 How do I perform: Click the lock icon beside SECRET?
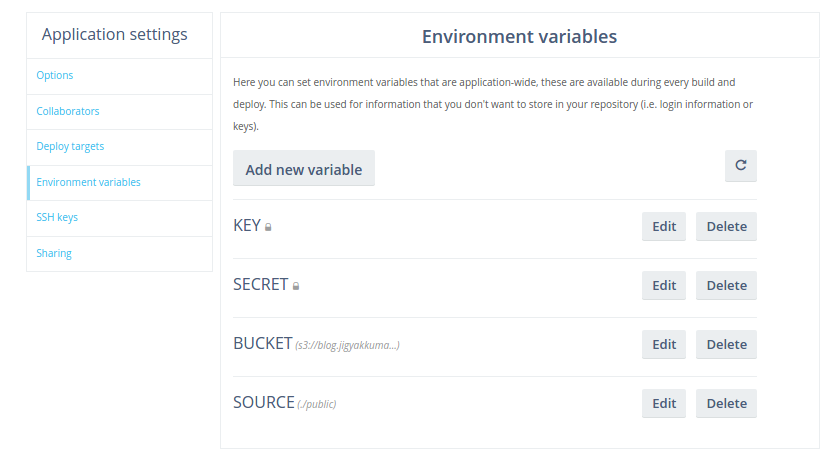(x=296, y=286)
